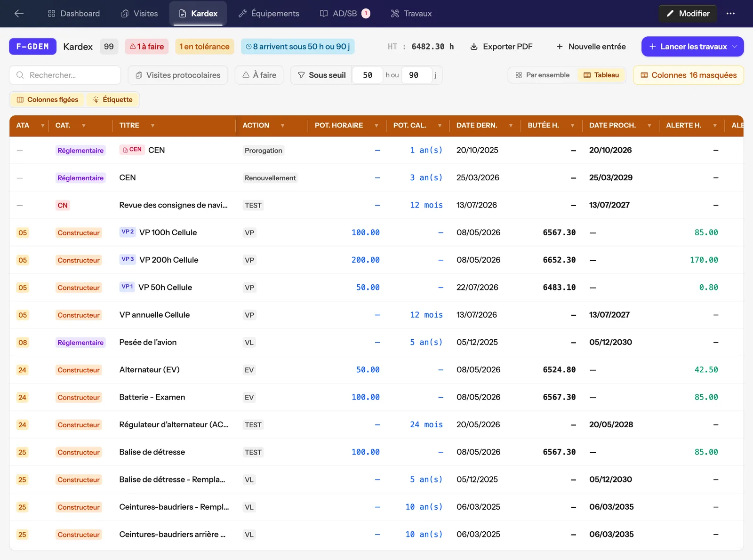Image resolution: width=753 pixels, height=560 pixels.
Task: Click the 8 arrivent sous 50 h chip
Action: pos(297,47)
